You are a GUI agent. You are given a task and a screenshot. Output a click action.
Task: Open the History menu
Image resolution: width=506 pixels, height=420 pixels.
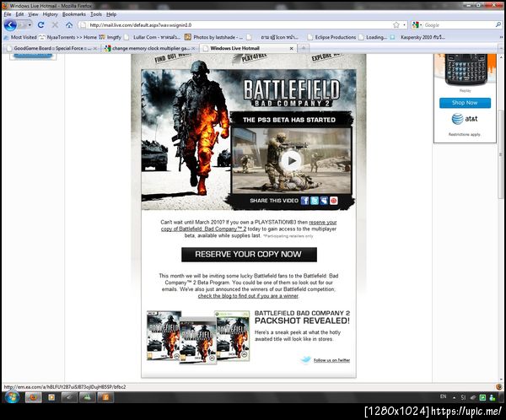point(51,14)
